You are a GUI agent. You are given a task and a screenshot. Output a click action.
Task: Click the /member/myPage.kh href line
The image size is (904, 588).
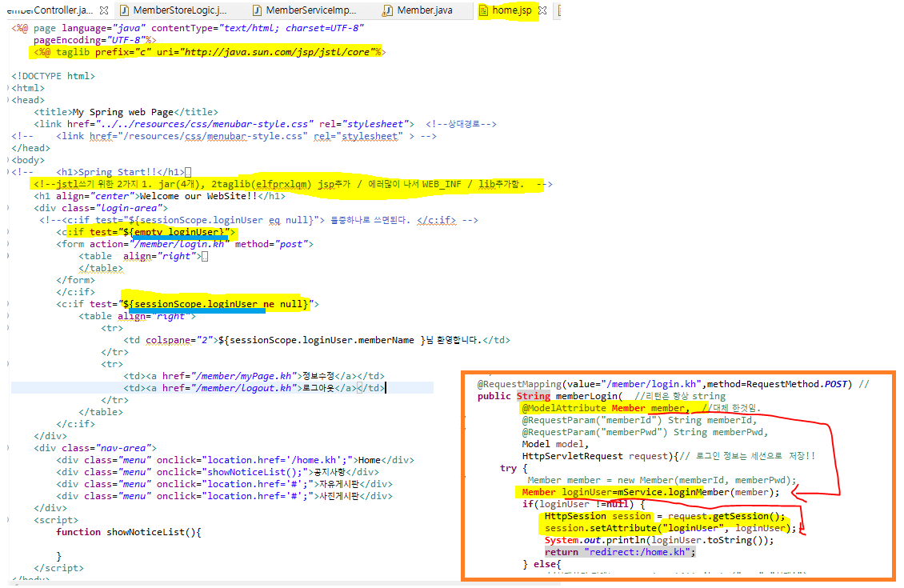pos(254,376)
